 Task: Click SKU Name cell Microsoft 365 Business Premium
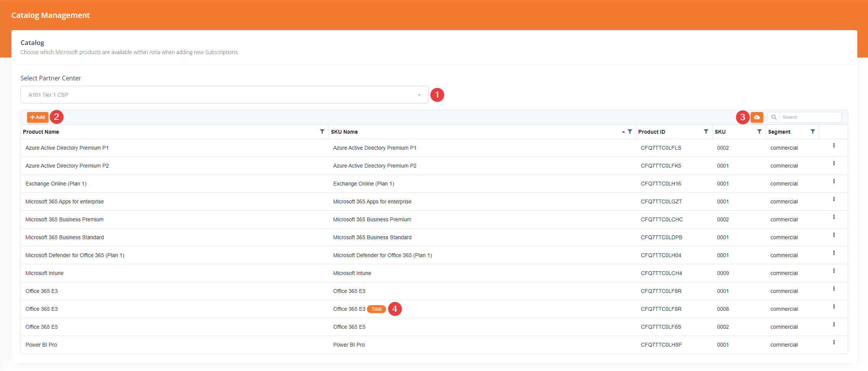pos(372,219)
